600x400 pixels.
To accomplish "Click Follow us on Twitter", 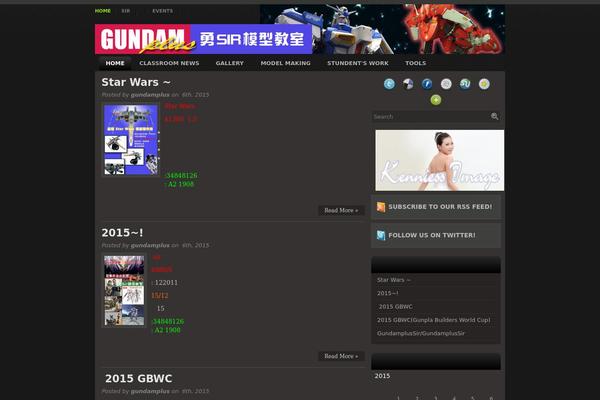I will [x=432, y=235].
